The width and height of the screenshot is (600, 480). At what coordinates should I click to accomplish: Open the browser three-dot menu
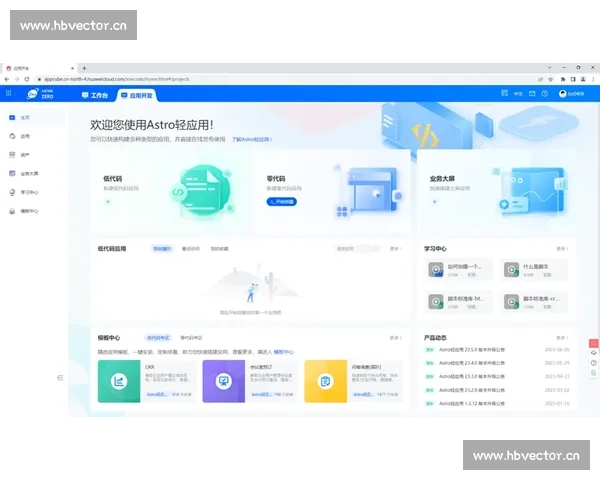tap(593, 79)
